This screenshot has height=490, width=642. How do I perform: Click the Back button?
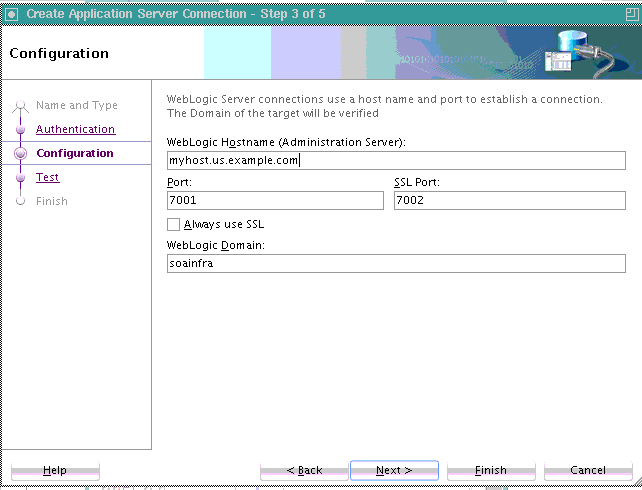click(x=304, y=470)
